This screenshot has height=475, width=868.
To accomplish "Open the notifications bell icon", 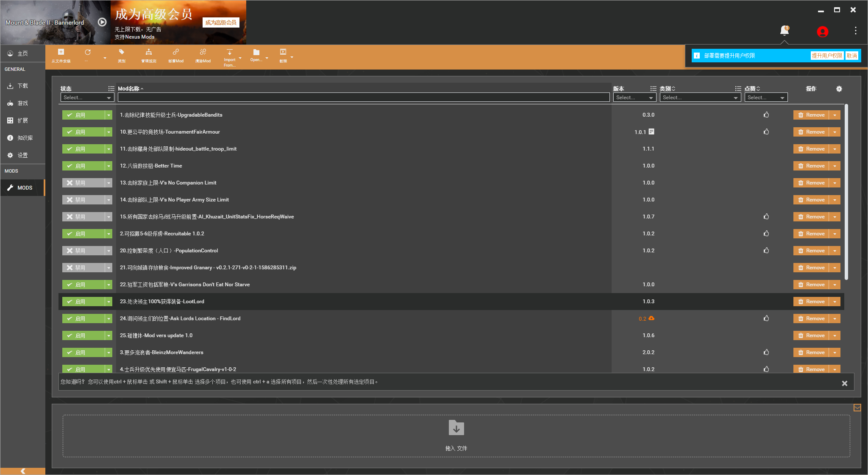I will pos(785,31).
